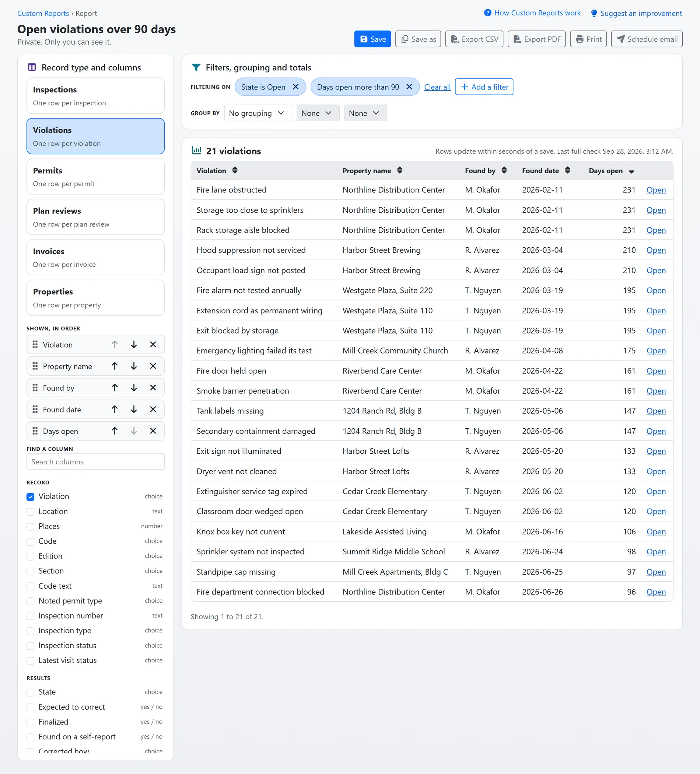
Task: Uncheck the Violation column checkbox
Action: point(30,496)
